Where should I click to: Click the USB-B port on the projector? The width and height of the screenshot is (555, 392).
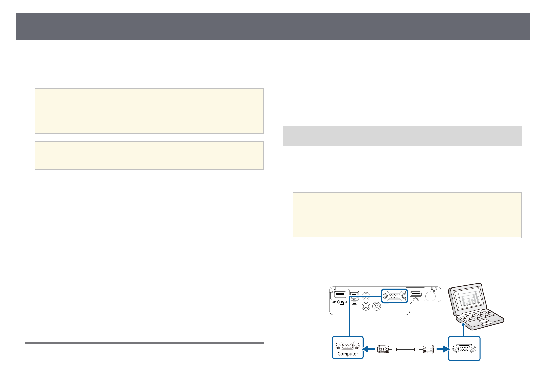[354, 295]
